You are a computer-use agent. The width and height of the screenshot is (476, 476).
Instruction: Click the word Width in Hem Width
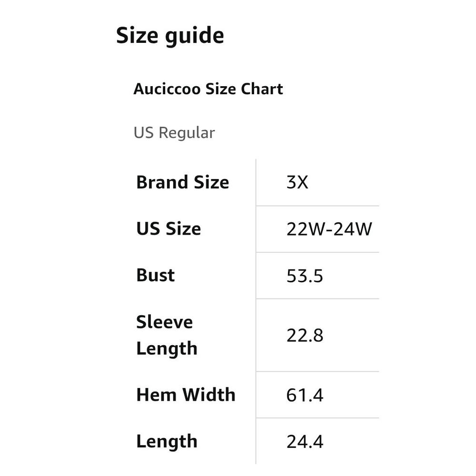[x=209, y=395]
